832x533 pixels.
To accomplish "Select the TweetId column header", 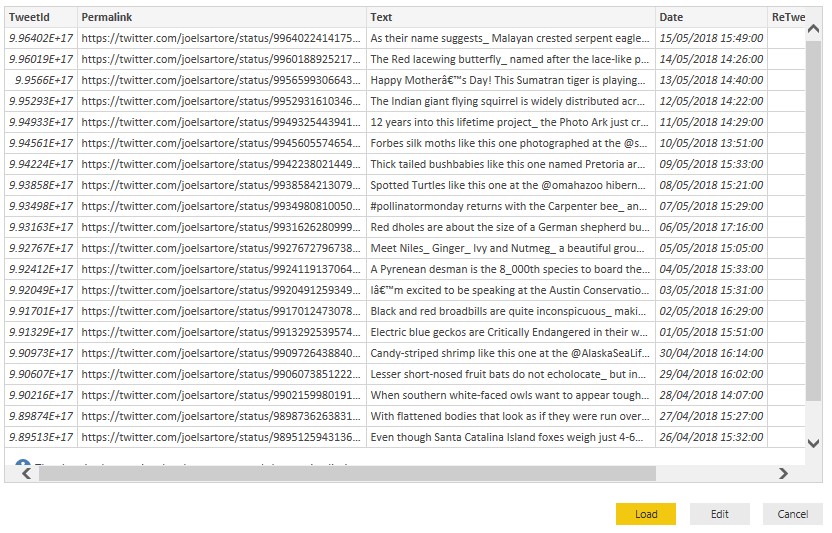I will (41, 17).
